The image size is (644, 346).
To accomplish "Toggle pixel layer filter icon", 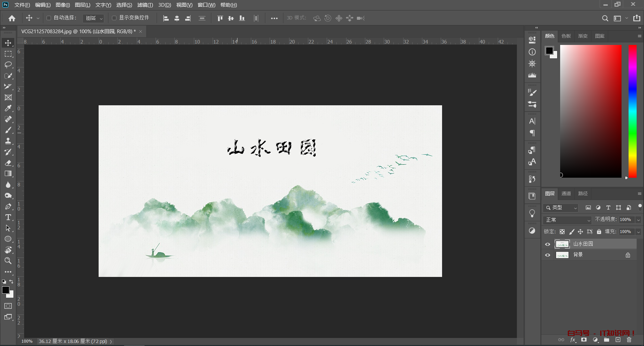I will coord(588,208).
